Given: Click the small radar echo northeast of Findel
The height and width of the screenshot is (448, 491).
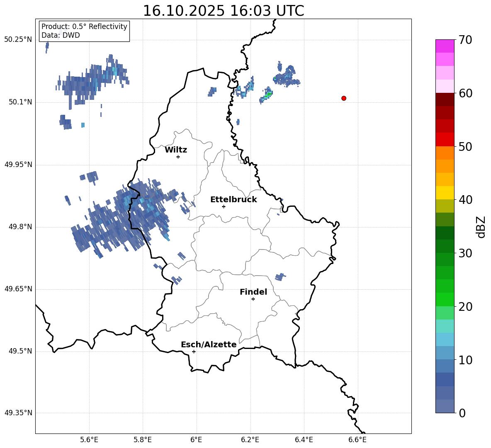Looking at the screenshot, I should (280, 277).
